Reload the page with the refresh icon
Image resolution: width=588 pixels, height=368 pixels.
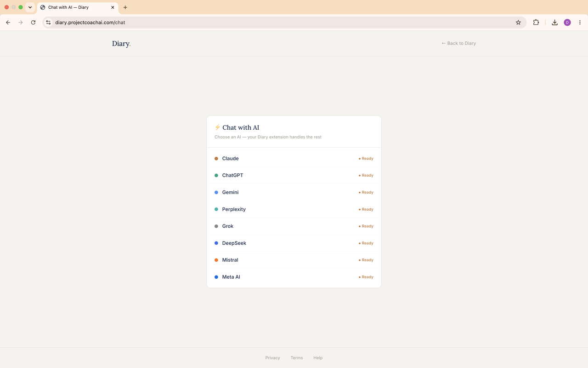33,22
